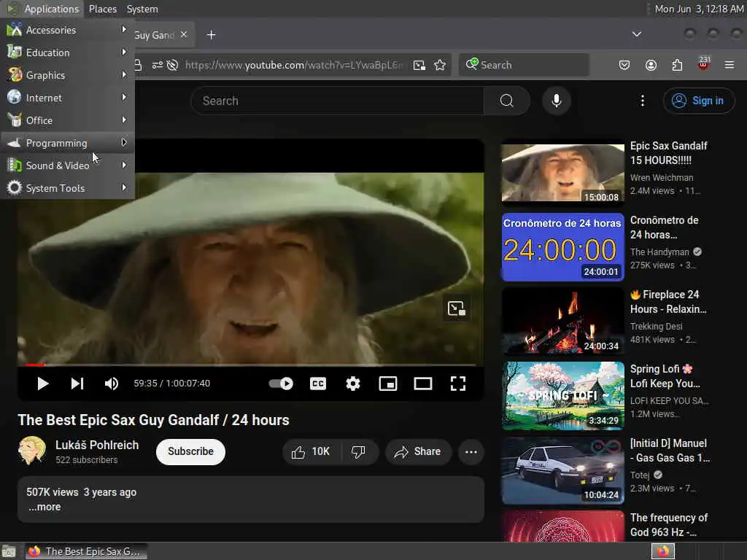The image size is (747, 560).
Task: Subscribe to Lukáš Pohlreich
Action: [190, 452]
